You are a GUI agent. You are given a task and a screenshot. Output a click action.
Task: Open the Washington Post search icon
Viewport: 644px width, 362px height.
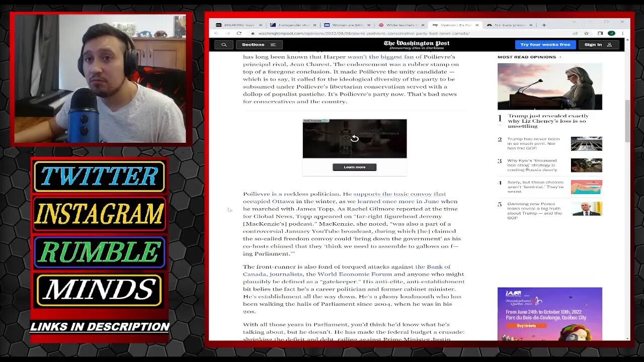(224, 45)
